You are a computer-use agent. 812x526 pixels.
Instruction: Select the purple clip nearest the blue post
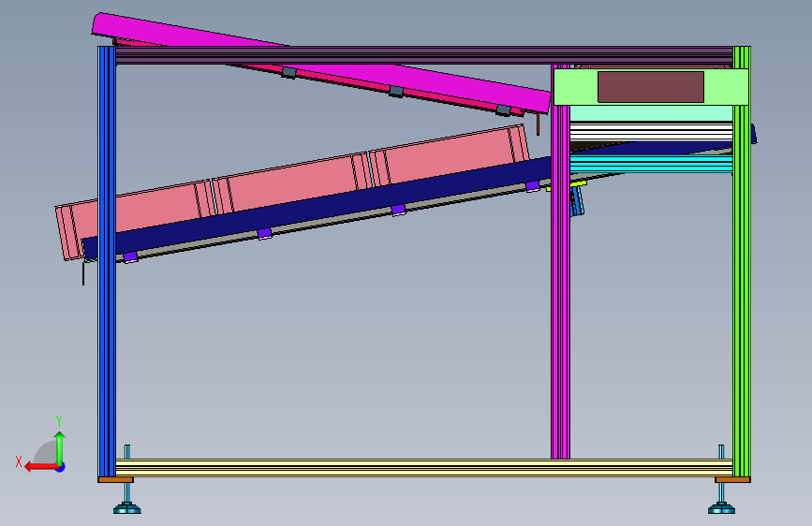pos(130,256)
